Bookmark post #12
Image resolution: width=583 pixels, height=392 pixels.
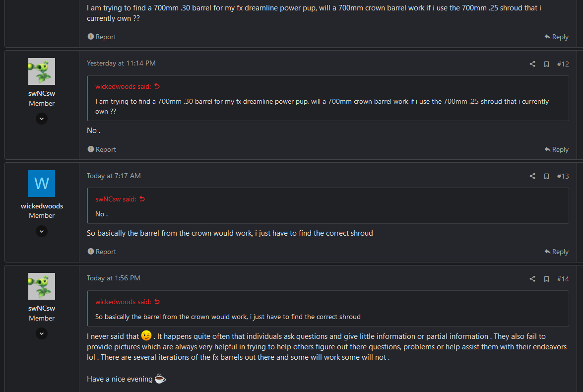[546, 64]
